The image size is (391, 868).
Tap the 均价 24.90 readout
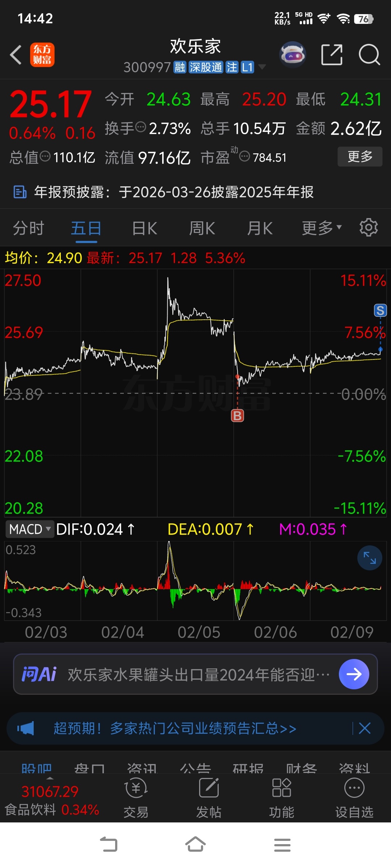(x=43, y=258)
